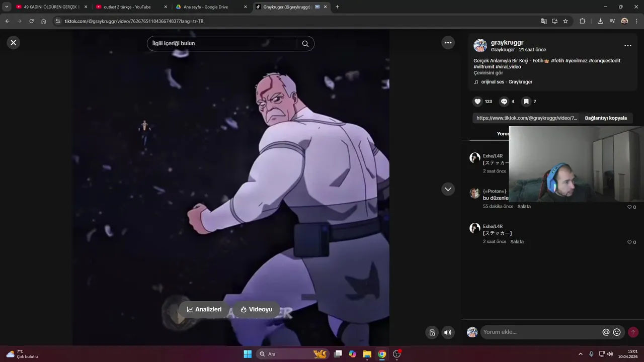Bookmark this page with the star icon
Viewport: 644px width, 362px height.
pos(566,21)
